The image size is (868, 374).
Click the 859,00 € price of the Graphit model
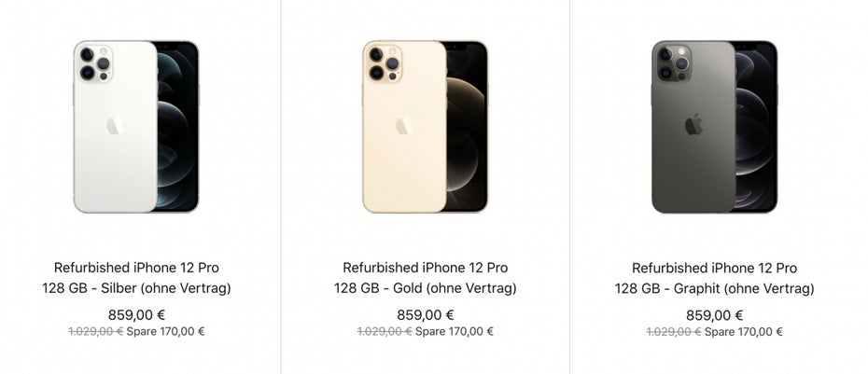click(x=715, y=314)
